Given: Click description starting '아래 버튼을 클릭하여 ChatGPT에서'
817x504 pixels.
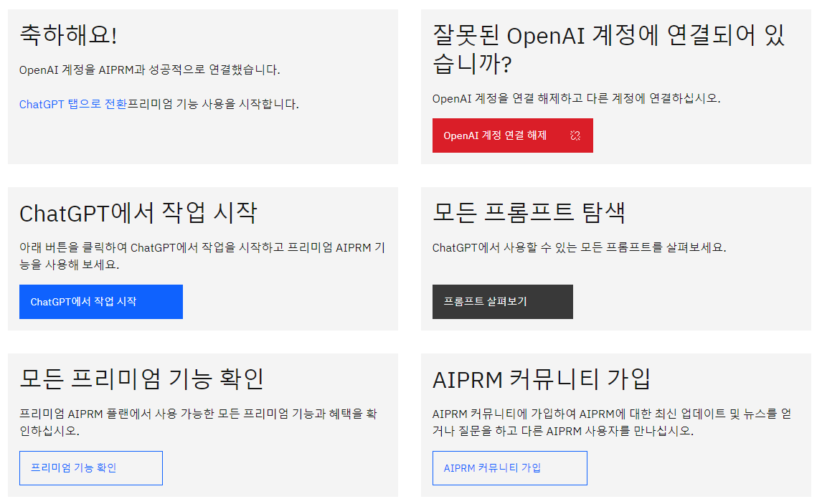Looking at the screenshot, I should (202, 256).
